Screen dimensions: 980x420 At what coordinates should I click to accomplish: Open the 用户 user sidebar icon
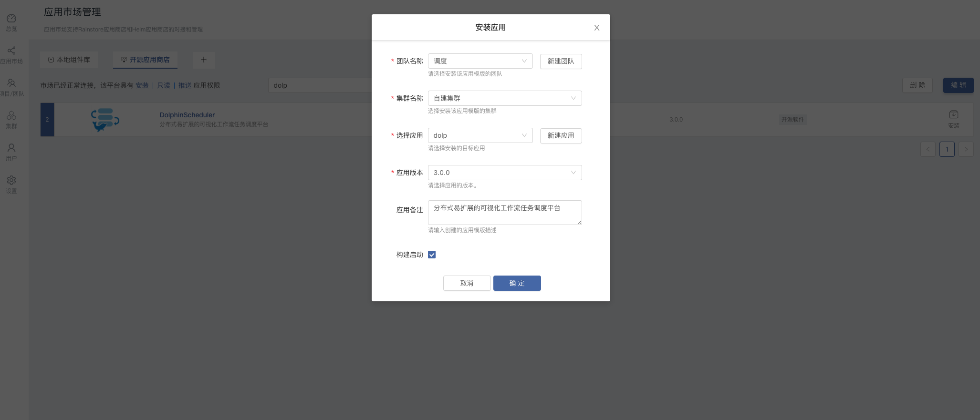[11, 148]
